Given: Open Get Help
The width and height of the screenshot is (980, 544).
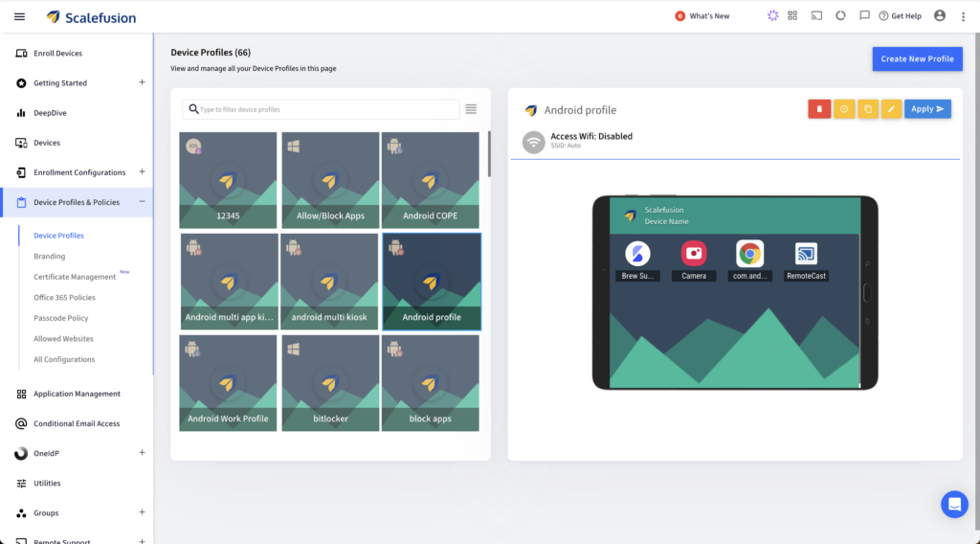Looking at the screenshot, I should tap(900, 16).
